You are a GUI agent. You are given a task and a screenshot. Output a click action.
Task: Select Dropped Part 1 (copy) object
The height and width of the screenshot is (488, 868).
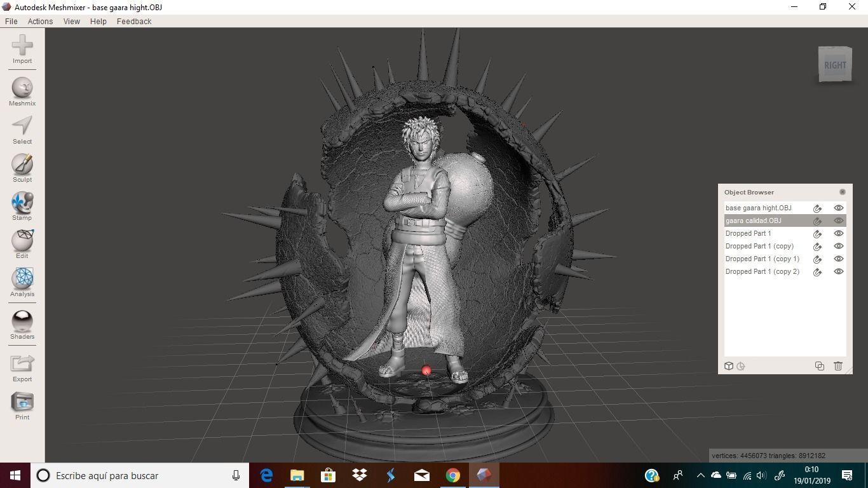pyautogui.click(x=785, y=246)
